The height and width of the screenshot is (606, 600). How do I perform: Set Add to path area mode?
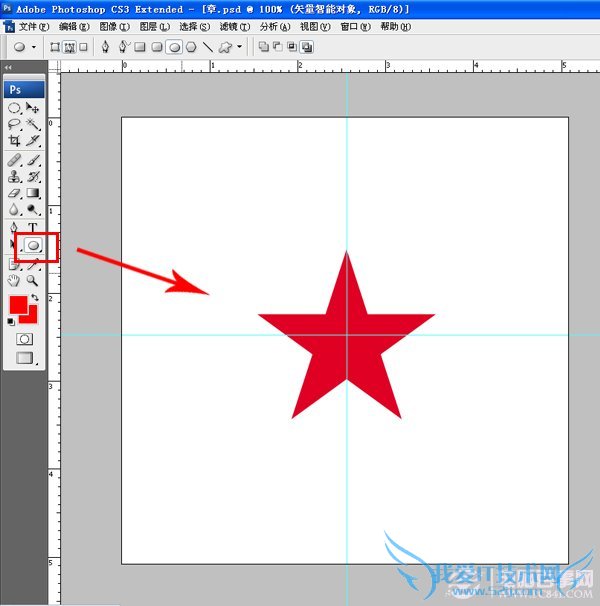pos(264,47)
